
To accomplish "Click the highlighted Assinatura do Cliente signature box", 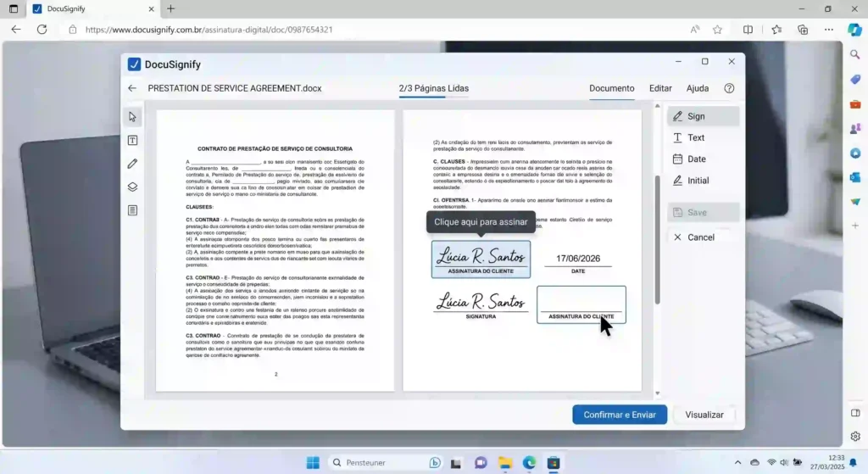I will point(481,259).
